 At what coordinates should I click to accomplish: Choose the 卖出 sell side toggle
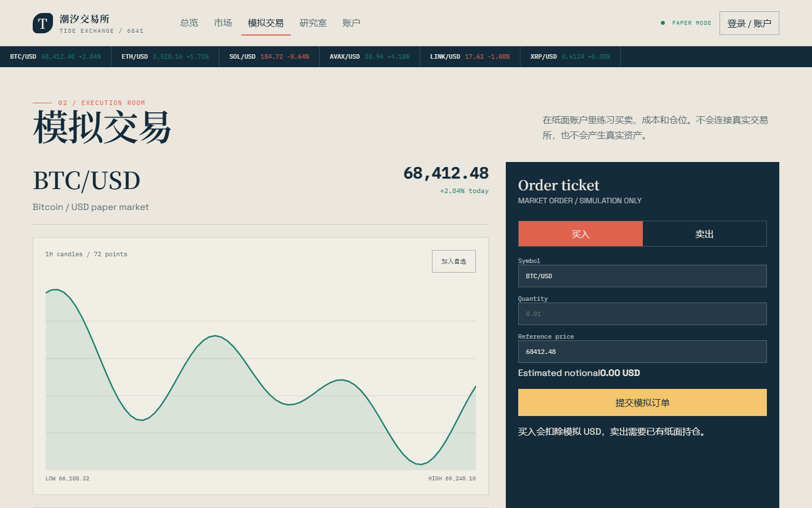tap(704, 234)
